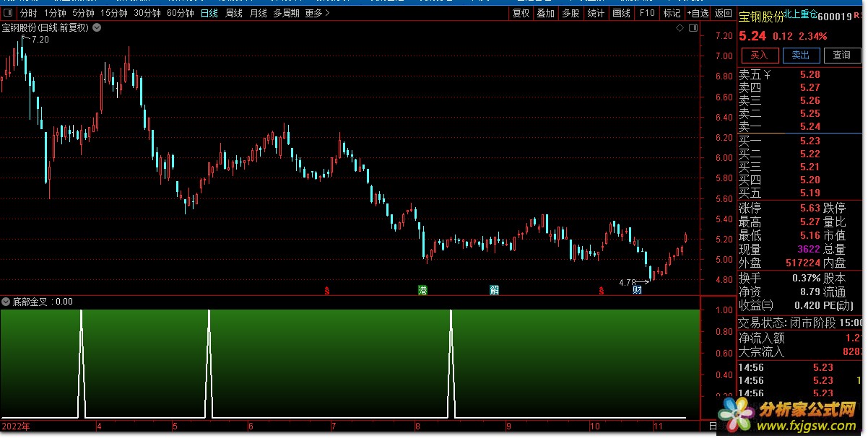Click the 换手 value 0.37%

pos(807,278)
